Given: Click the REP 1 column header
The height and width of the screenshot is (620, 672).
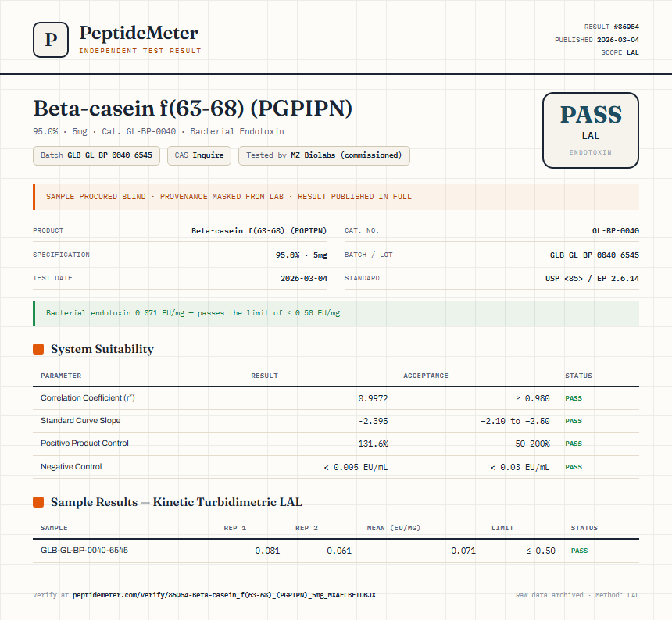Looking at the screenshot, I should pos(235,528).
